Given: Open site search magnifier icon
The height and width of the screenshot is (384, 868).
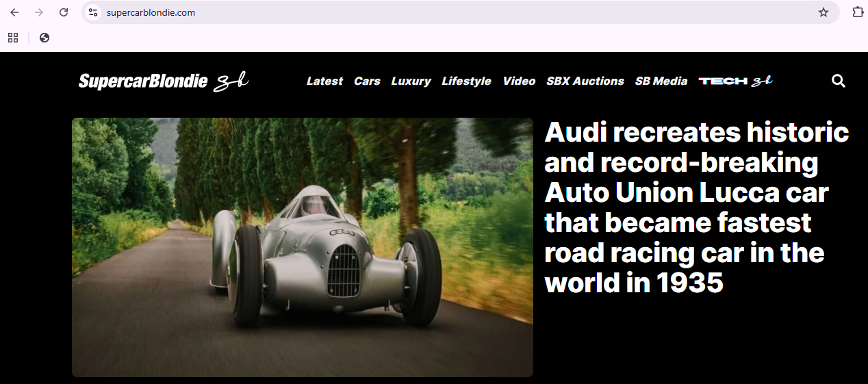Looking at the screenshot, I should click(839, 81).
